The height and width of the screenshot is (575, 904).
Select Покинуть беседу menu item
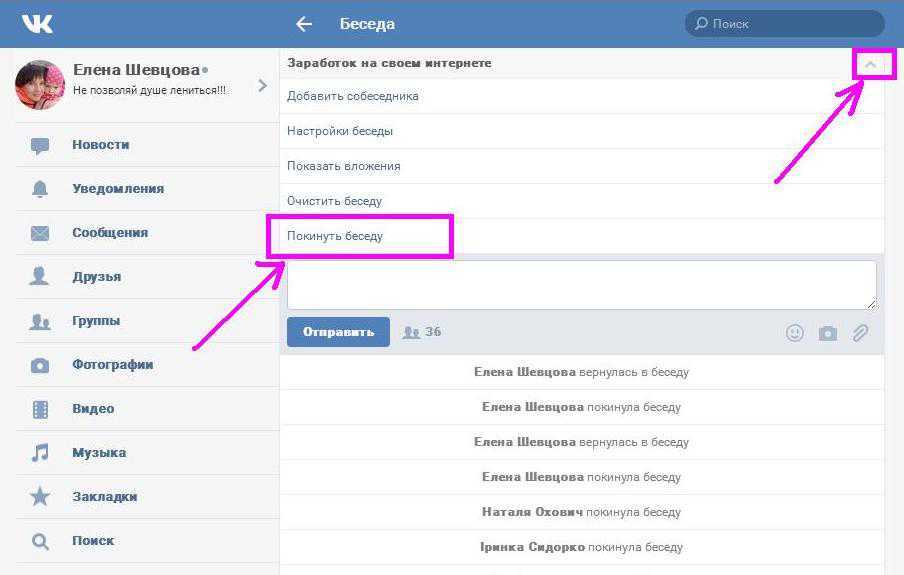pos(335,236)
